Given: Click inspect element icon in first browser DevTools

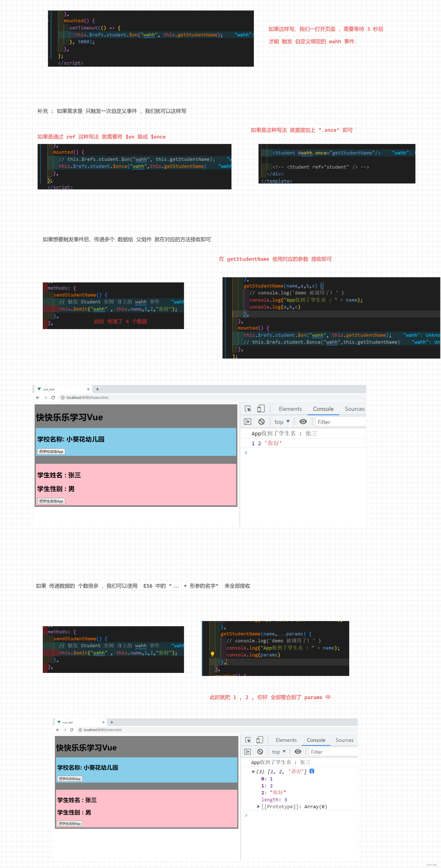Looking at the screenshot, I should coord(248,409).
